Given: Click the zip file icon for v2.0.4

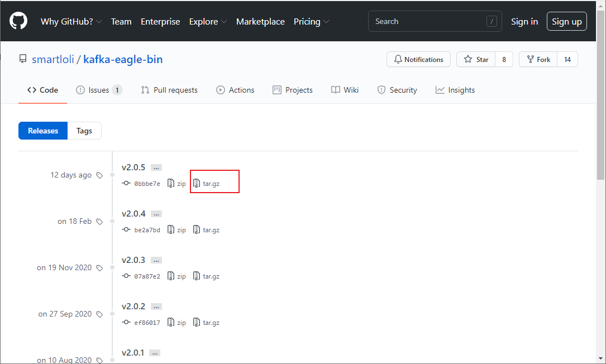Looking at the screenshot, I should (171, 229).
